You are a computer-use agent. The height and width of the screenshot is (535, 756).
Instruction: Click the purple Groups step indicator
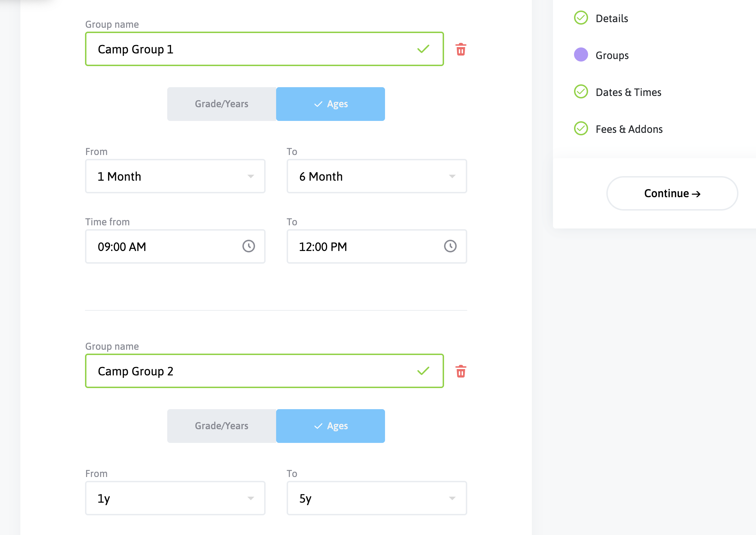point(581,55)
